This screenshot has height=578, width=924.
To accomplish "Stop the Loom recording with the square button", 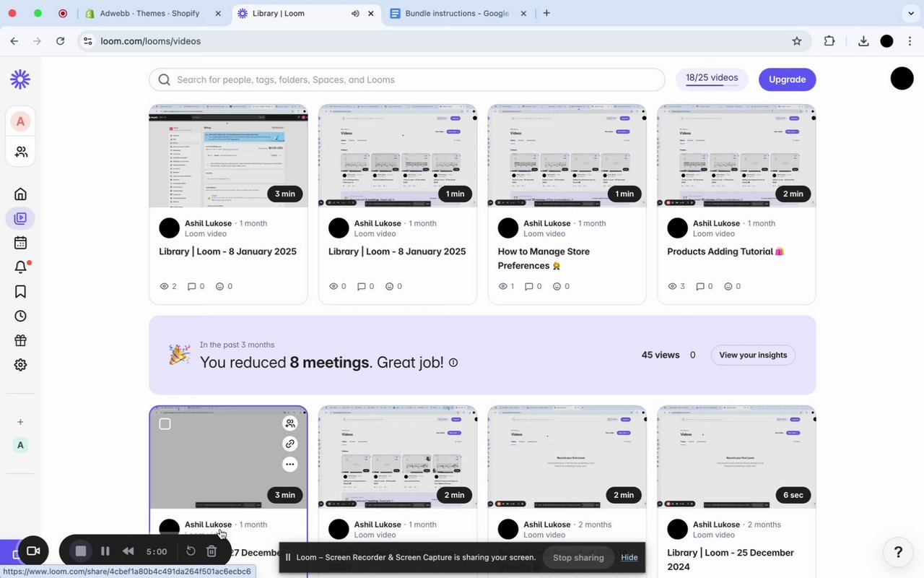I will (81, 551).
